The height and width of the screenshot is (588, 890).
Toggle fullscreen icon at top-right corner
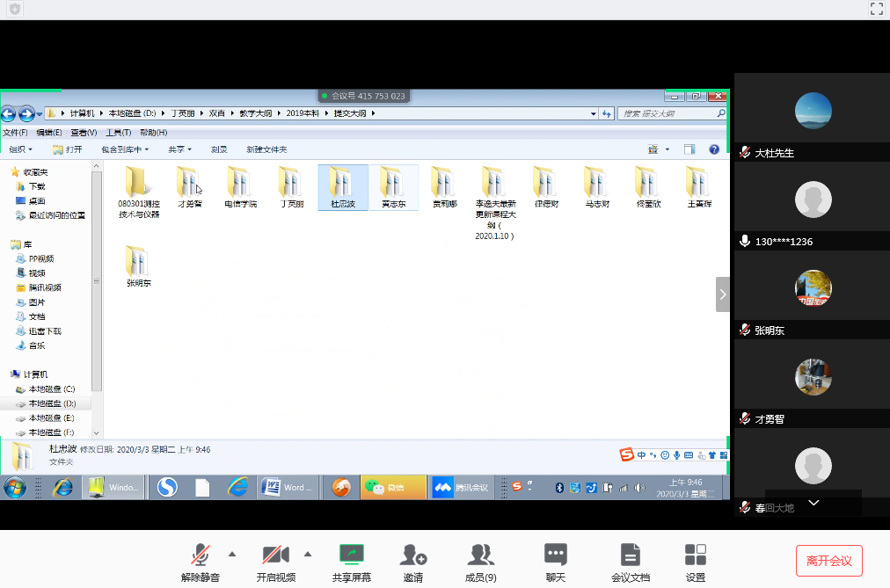pyautogui.click(x=877, y=9)
